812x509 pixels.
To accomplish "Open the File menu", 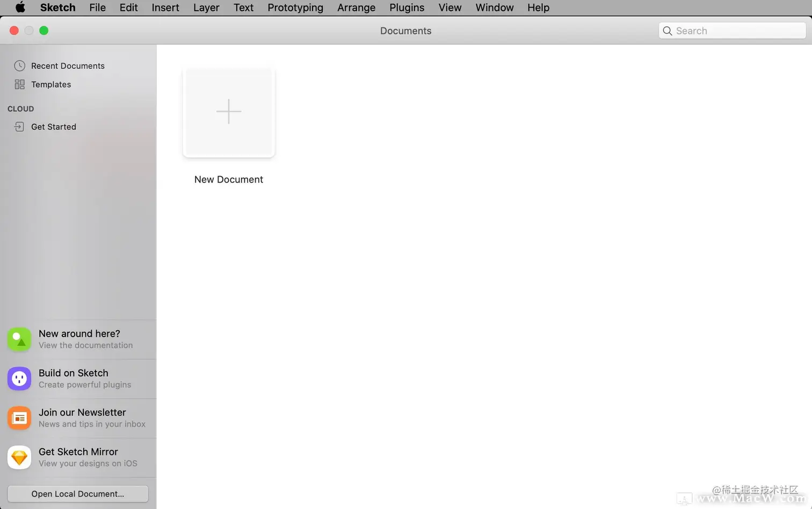I will point(97,8).
